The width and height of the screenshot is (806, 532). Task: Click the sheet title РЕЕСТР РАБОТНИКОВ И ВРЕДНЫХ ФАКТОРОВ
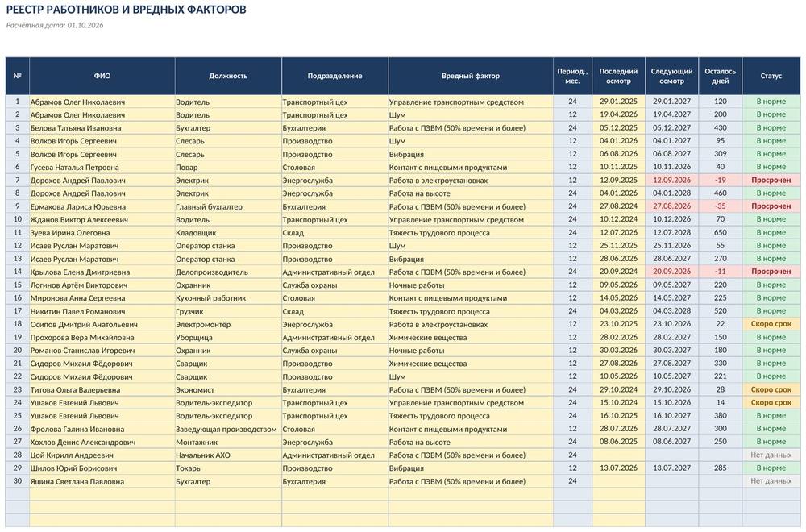[x=126, y=10]
